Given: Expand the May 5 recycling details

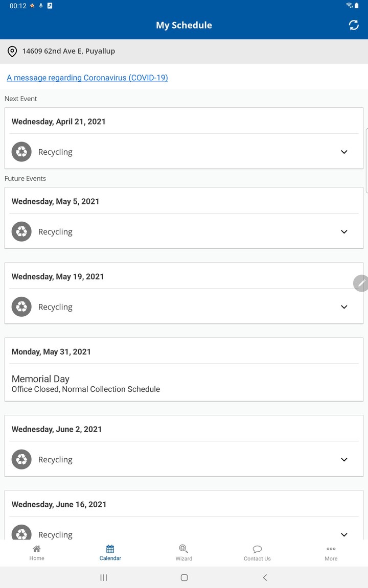Looking at the screenshot, I should [344, 231].
